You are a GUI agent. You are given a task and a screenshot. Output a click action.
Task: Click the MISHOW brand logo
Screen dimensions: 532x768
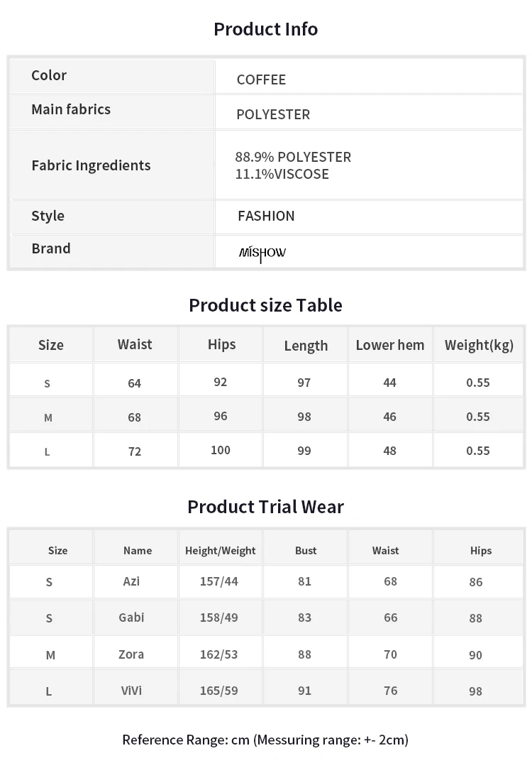click(x=262, y=253)
